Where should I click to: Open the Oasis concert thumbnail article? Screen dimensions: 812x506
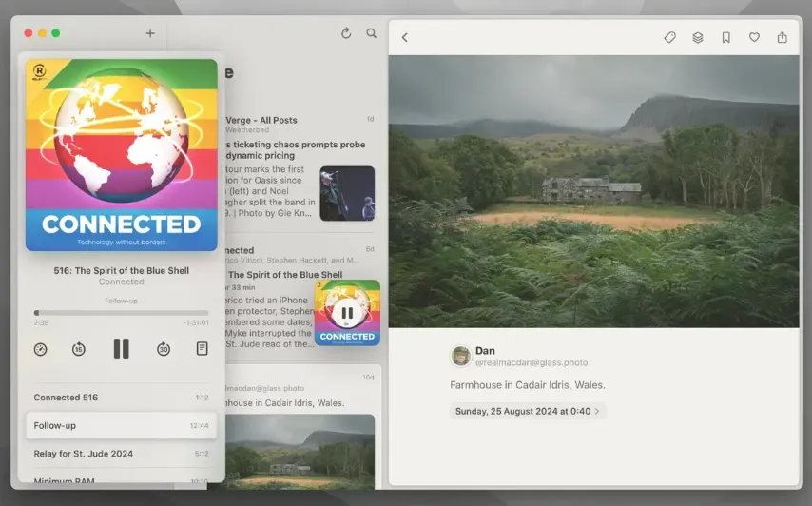click(x=347, y=193)
